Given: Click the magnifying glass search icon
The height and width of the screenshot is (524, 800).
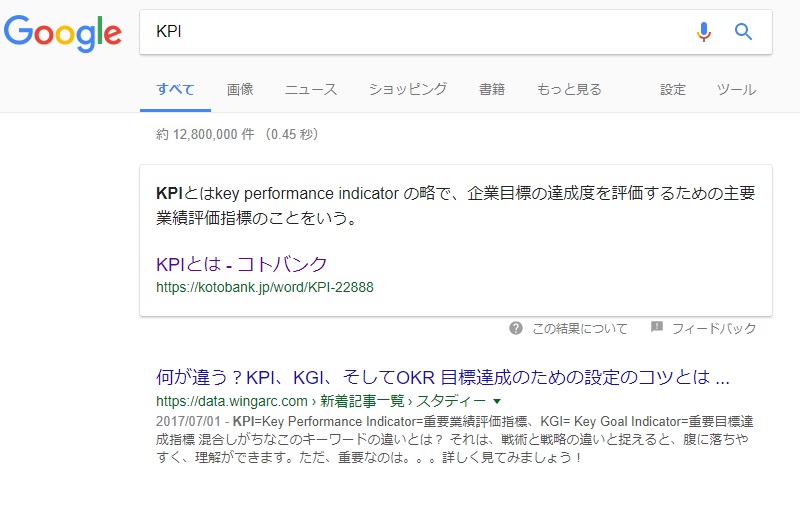Looking at the screenshot, I should (x=743, y=32).
